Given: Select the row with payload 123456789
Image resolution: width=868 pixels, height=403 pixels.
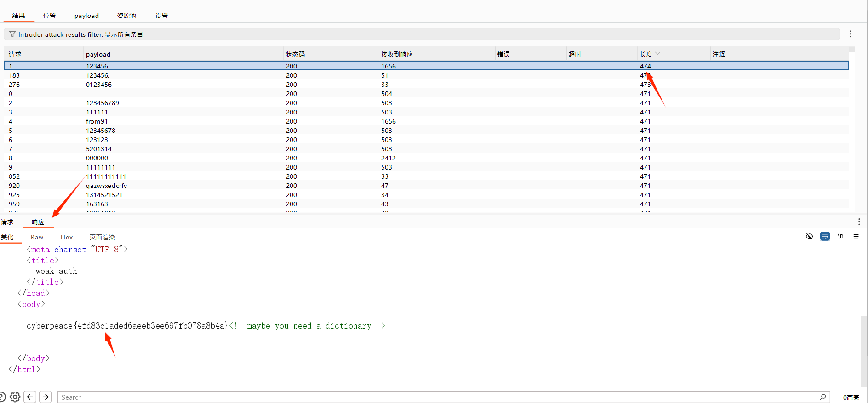Looking at the screenshot, I should [426, 103].
